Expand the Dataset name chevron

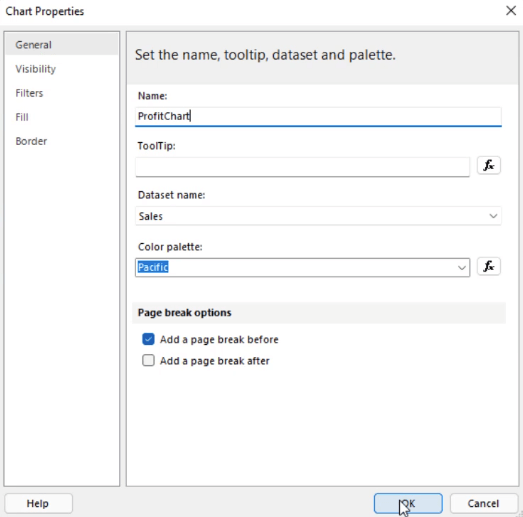[x=493, y=216]
